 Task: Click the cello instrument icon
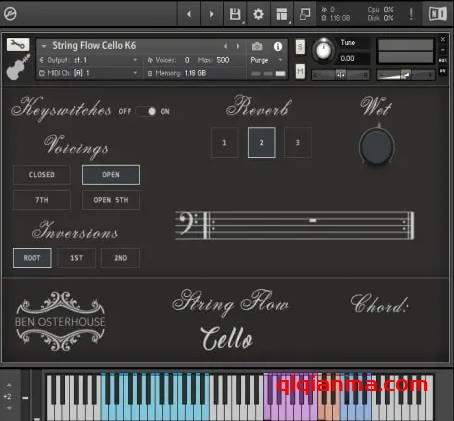coord(18,67)
